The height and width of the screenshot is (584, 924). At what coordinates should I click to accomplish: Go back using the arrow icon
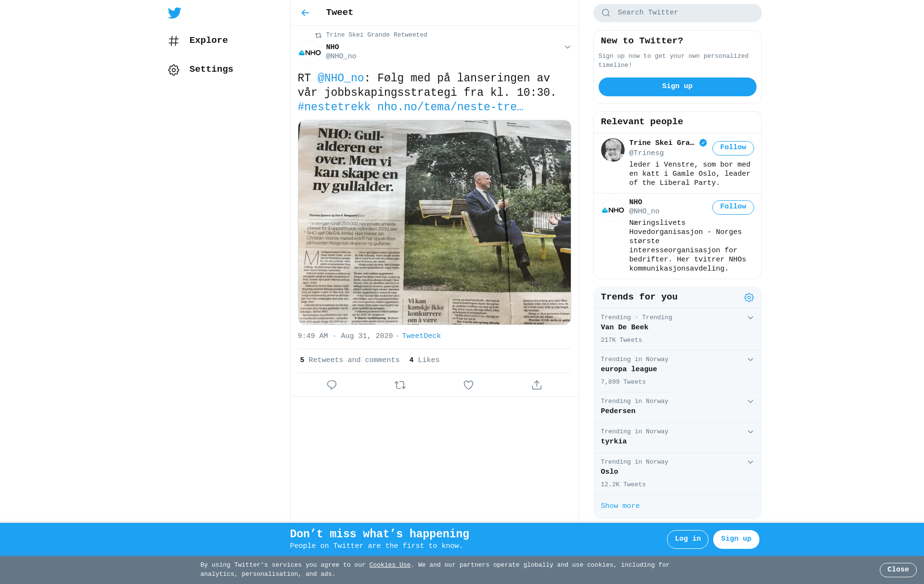305,13
